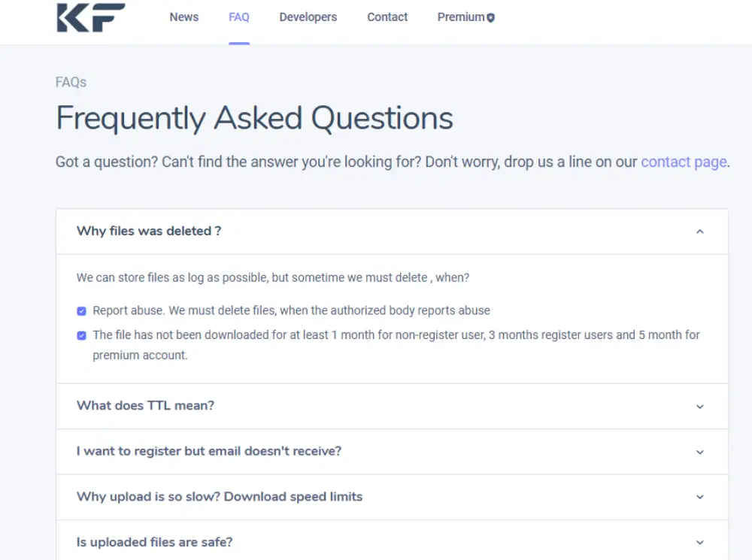752x560 pixels.
Task: Go to the Developers page
Action: click(x=308, y=17)
